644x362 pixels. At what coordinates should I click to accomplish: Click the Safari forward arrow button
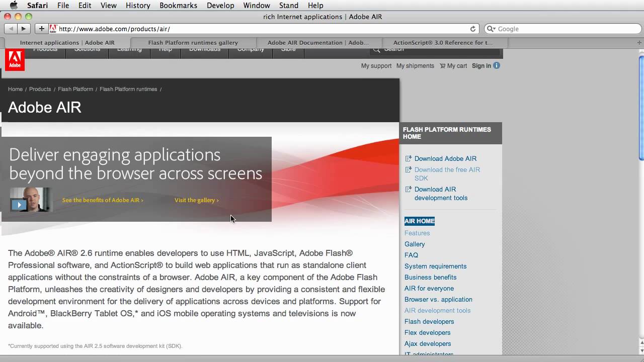tap(23, 29)
